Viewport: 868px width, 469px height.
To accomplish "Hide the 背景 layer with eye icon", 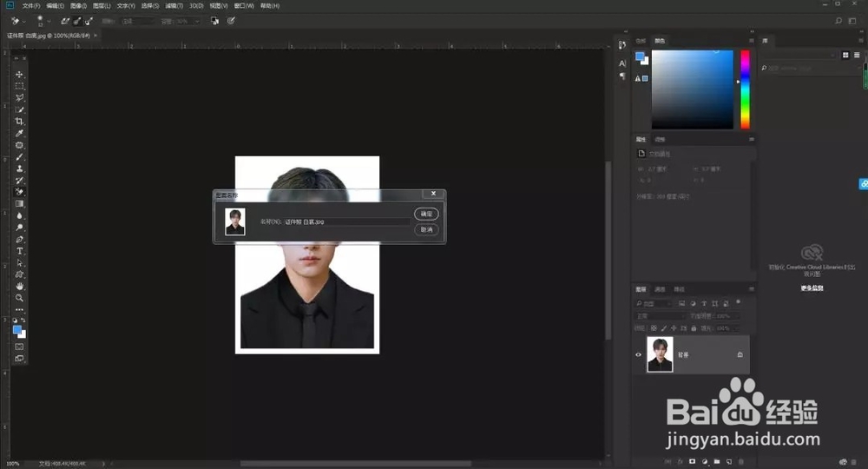I will (639, 354).
